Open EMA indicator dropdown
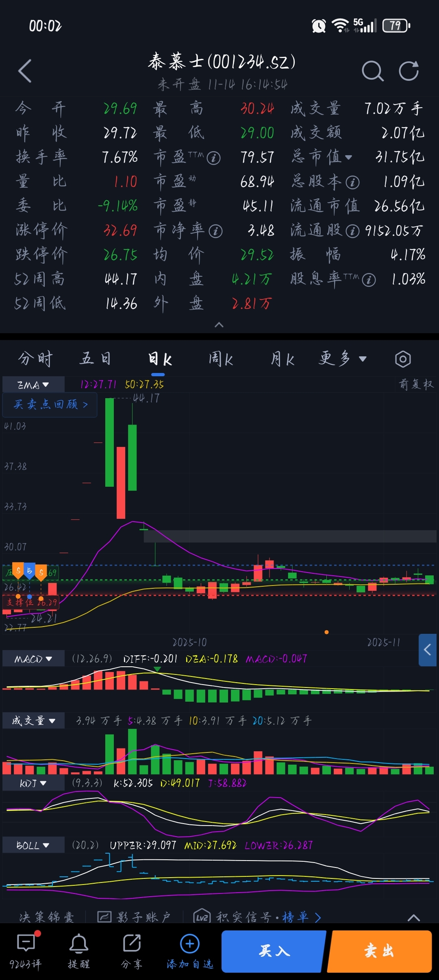The height and width of the screenshot is (980, 439). click(33, 384)
